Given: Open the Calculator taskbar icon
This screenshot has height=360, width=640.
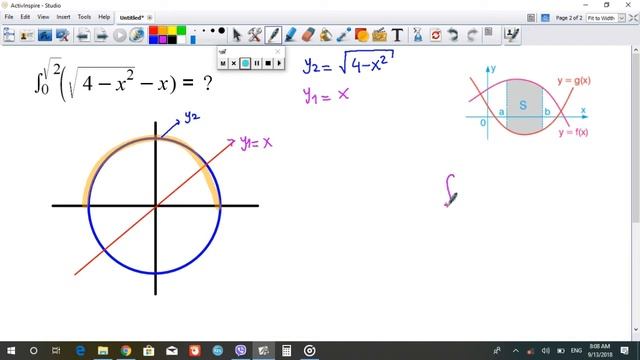Looking at the screenshot, I should pyautogui.click(x=287, y=351).
